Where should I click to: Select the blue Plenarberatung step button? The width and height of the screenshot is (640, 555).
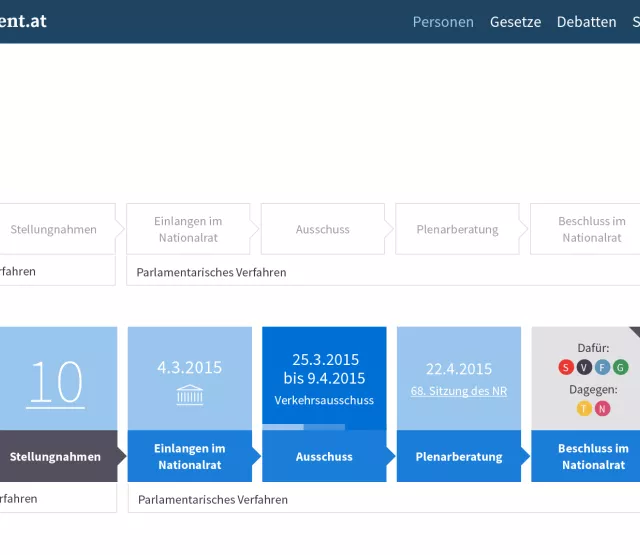tap(458, 457)
